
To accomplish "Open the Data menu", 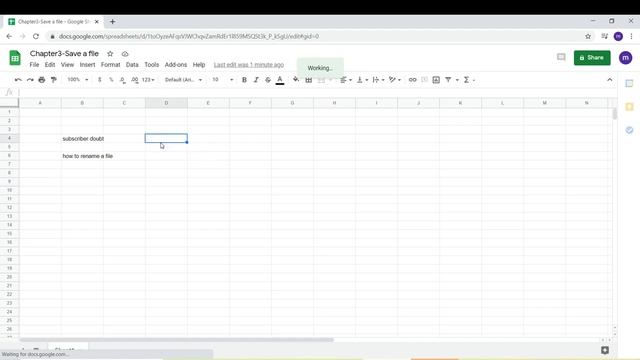I will (x=132, y=65).
